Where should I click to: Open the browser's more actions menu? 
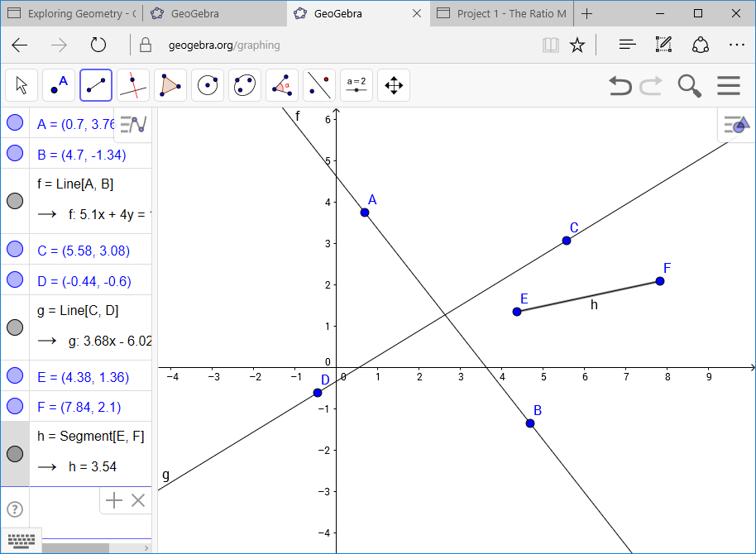point(737,45)
